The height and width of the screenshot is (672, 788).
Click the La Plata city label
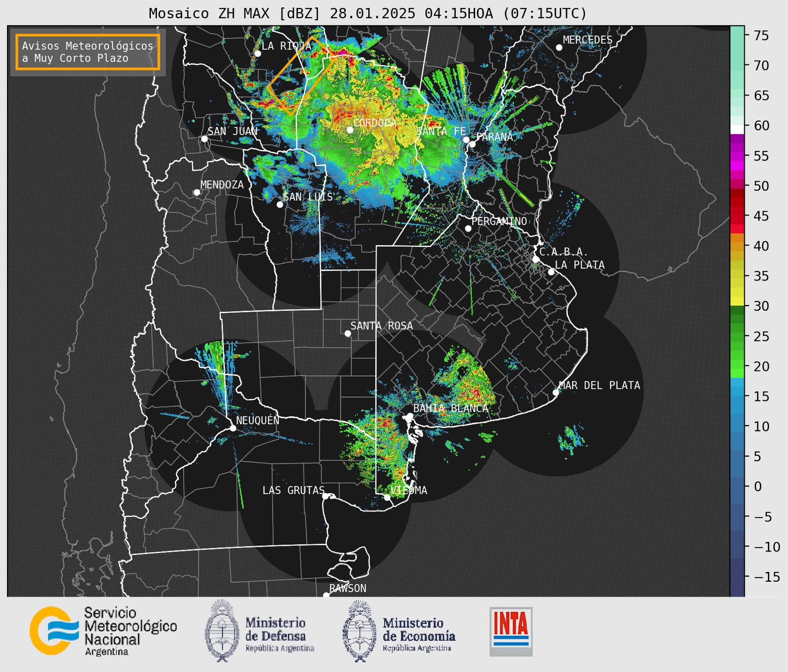pos(580,265)
